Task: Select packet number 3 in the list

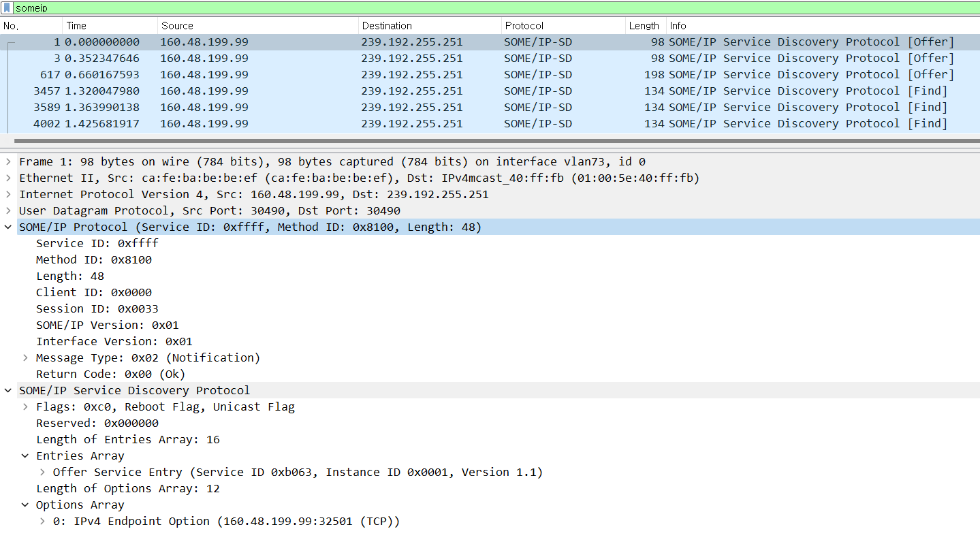Action: pyautogui.click(x=490, y=59)
